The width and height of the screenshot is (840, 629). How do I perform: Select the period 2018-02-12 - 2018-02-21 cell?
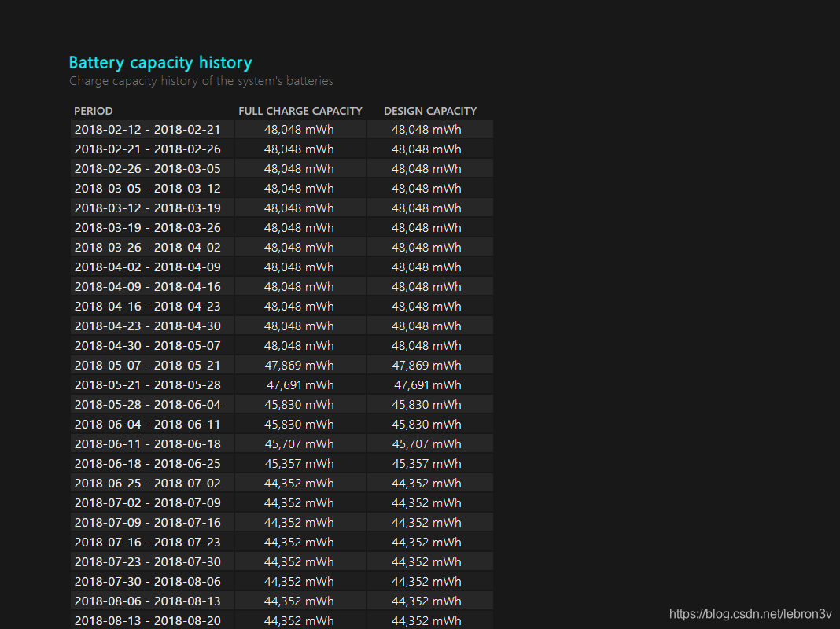(x=148, y=130)
